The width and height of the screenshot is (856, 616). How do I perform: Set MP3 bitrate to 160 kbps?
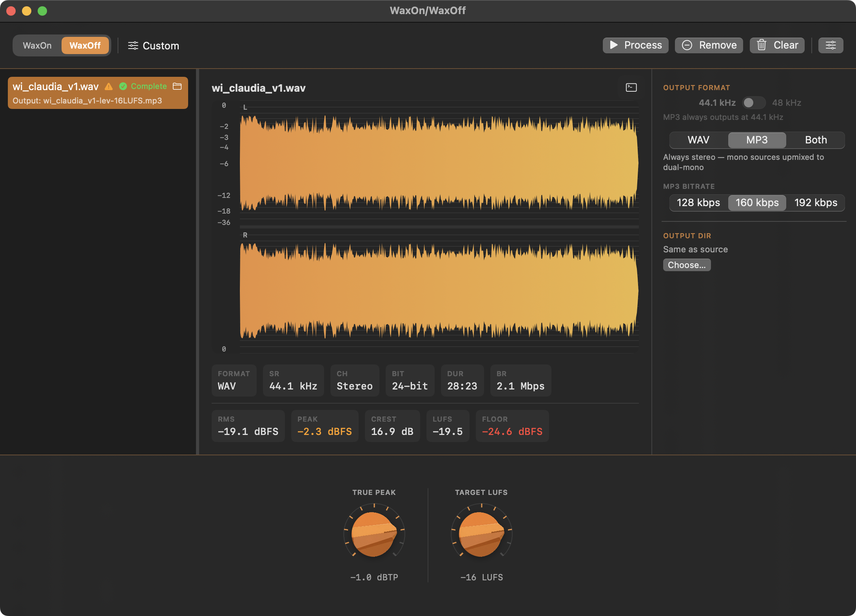(x=757, y=203)
